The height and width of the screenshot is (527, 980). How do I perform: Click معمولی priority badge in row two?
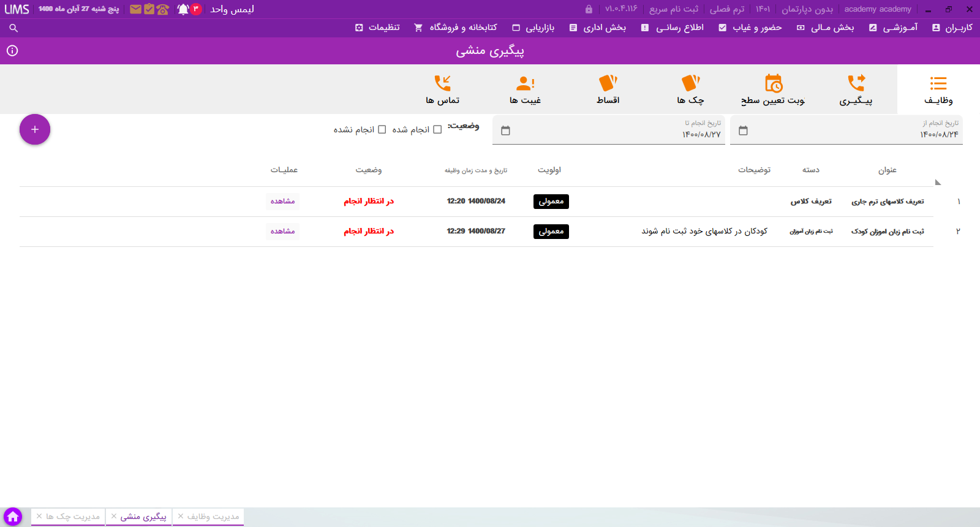(x=551, y=232)
